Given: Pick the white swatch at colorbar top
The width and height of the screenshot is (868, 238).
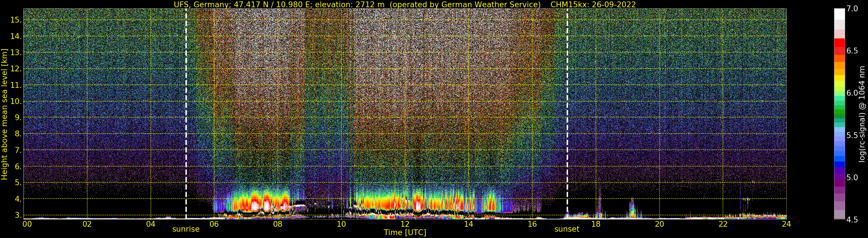Looking at the screenshot, I should coord(839,14).
